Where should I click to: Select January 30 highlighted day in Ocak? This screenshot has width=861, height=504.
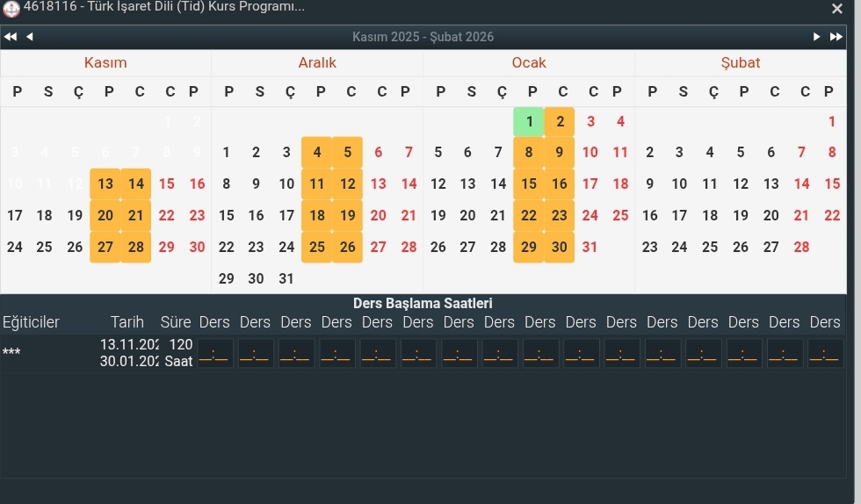[560, 247]
